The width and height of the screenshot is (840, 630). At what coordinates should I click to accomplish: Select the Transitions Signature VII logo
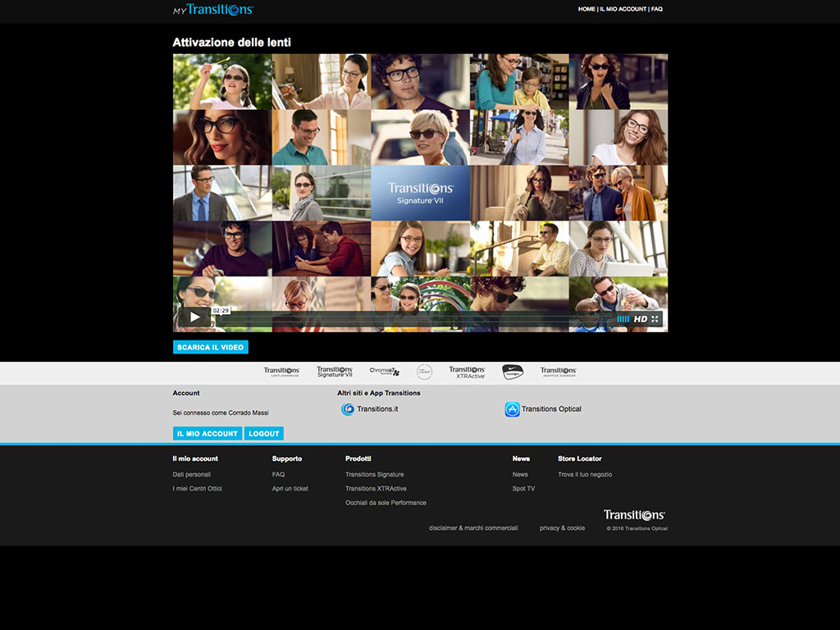point(335,372)
